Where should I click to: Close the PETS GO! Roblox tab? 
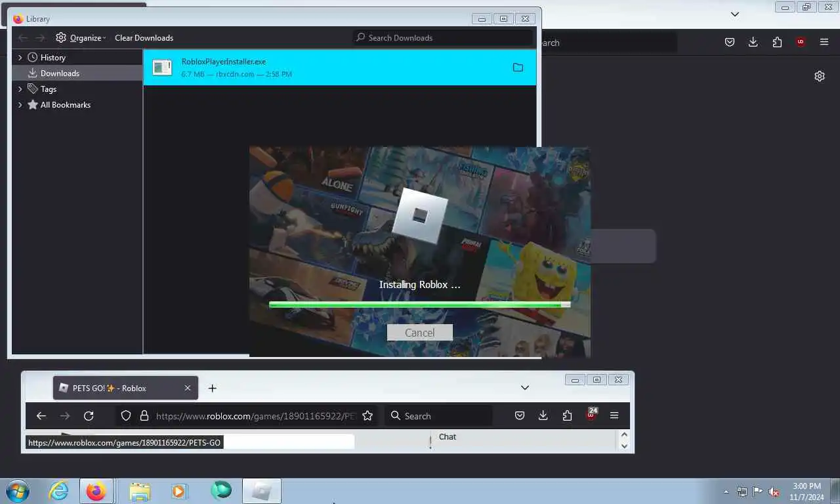pos(187,388)
